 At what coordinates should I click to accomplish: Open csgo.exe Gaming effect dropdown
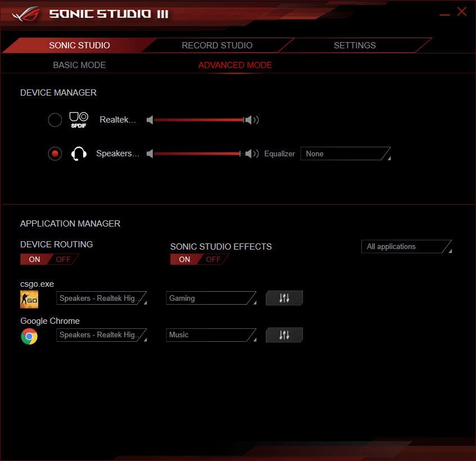click(211, 298)
